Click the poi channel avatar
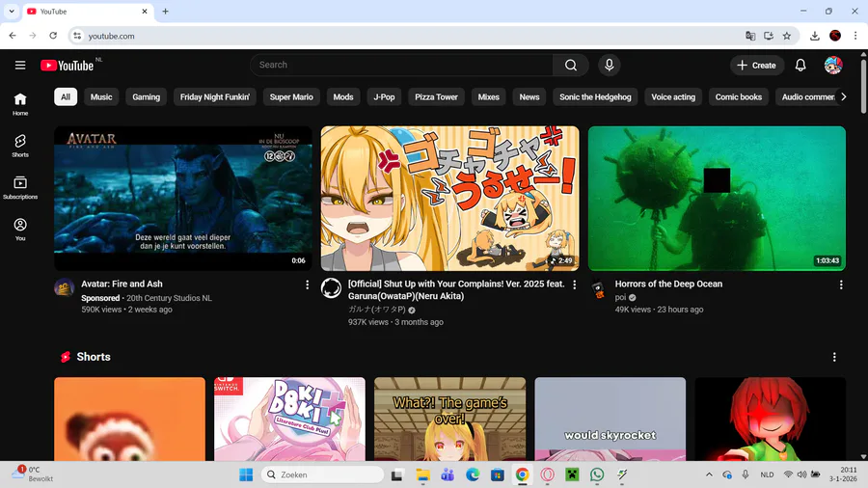 [598, 287]
